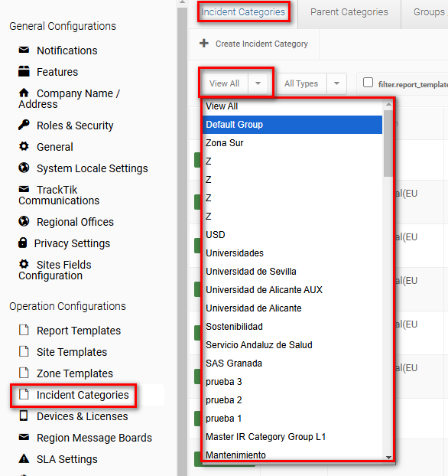Open the All Types dropdown arrow
448x476 pixels.
tap(336, 83)
